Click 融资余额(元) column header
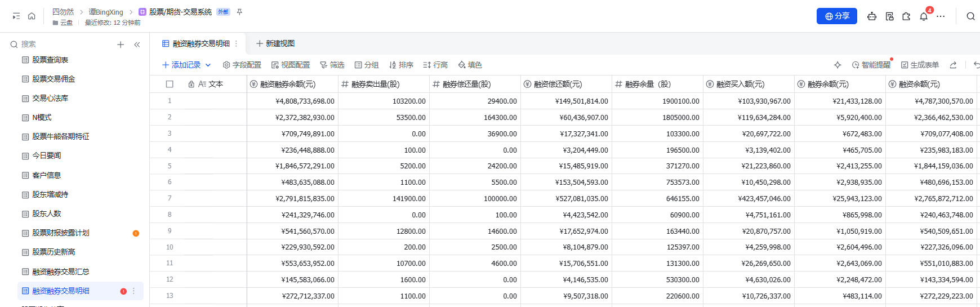Viewport: 980px width, 307px height. (931, 84)
